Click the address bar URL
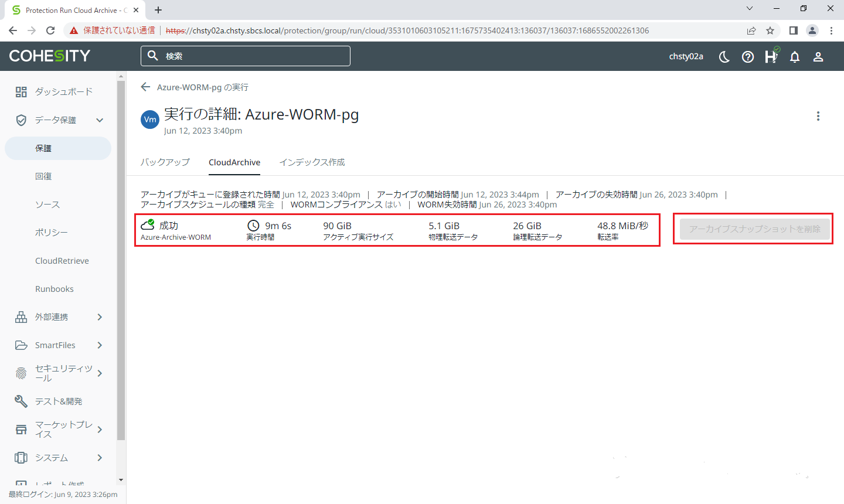This screenshot has height=504, width=844. (x=407, y=30)
